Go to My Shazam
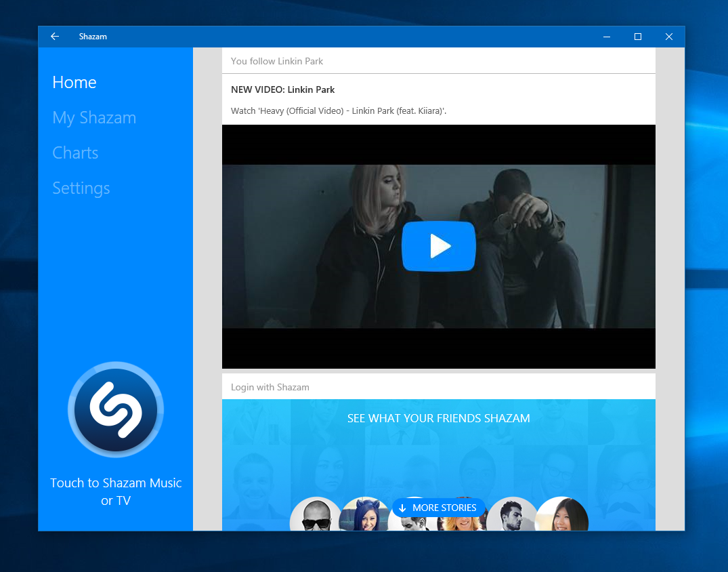This screenshot has height=572, width=728. click(94, 117)
